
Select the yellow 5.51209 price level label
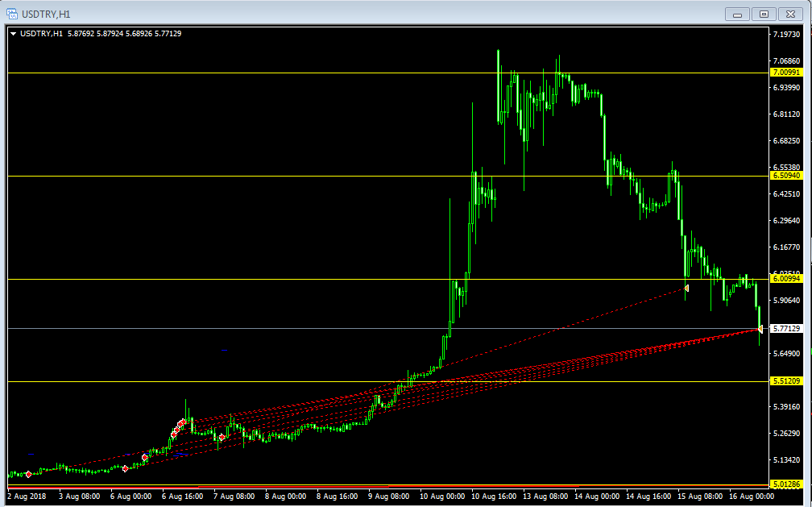(786, 381)
